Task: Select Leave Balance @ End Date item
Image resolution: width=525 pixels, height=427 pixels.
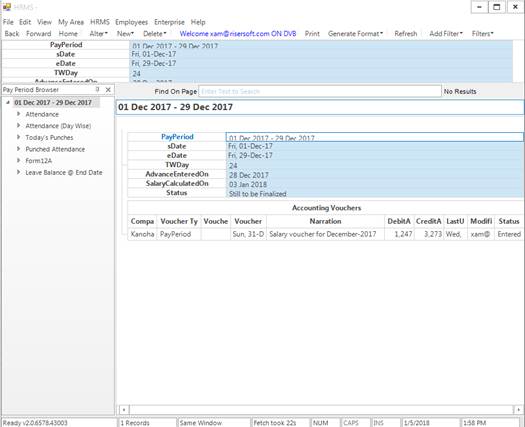Action: coord(64,173)
